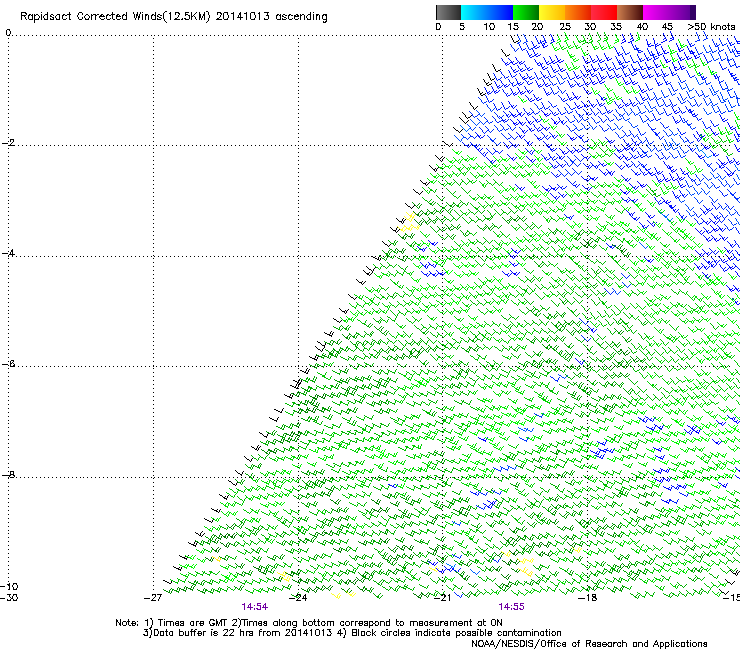The height and width of the screenshot is (650, 740).
Task: Click the -4 latitude axis label
Action: pos(8,253)
